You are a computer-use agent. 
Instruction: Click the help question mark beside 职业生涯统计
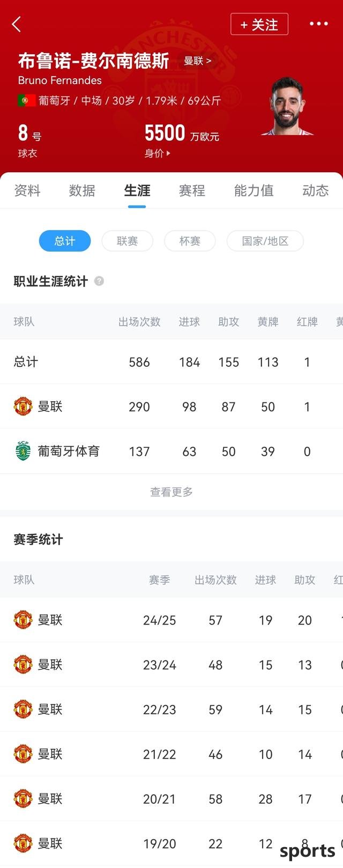pos(99,281)
